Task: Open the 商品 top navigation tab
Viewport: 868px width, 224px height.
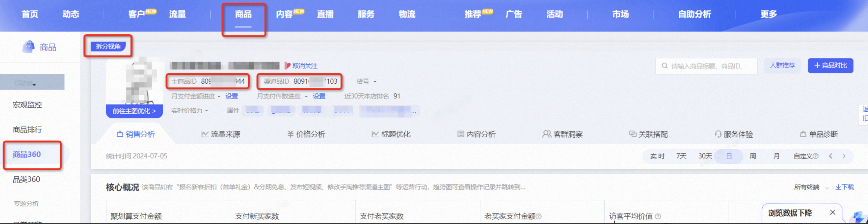Action: tap(243, 14)
